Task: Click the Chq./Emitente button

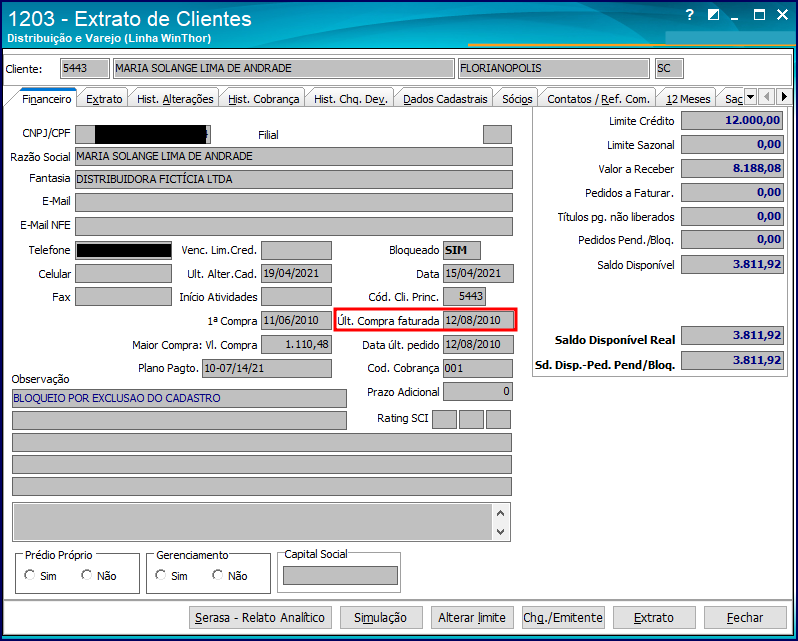Action: coord(563,618)
